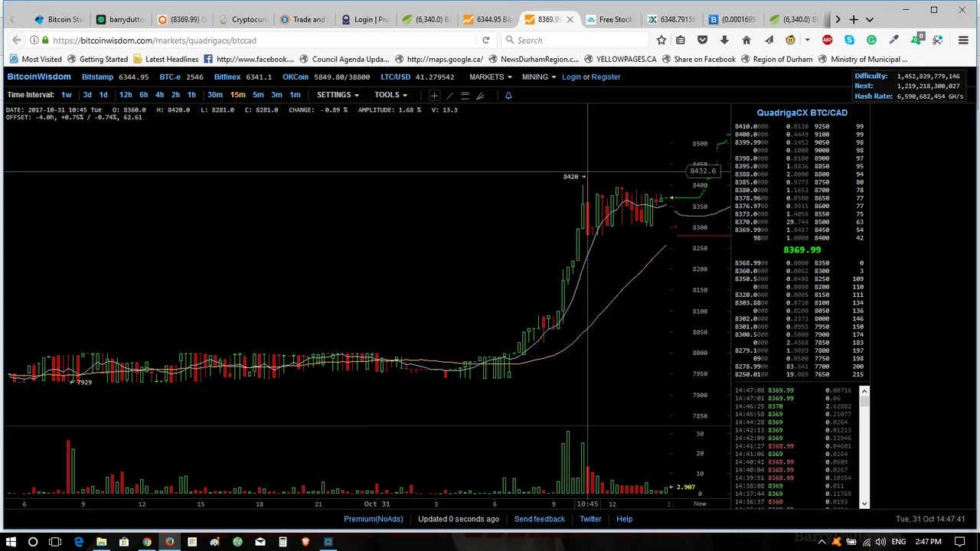Open the Firefox downloads arrow

pyautogui.click(x=724, y=40)
